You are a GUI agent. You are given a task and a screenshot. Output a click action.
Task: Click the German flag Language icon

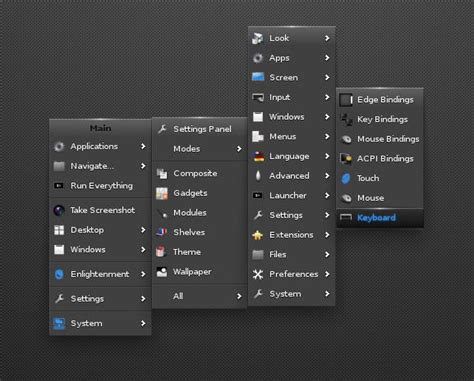258,156
